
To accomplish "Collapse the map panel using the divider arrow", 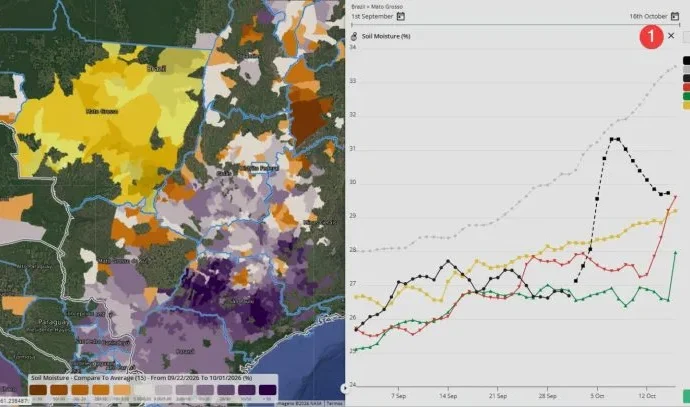I will point(343,388).
